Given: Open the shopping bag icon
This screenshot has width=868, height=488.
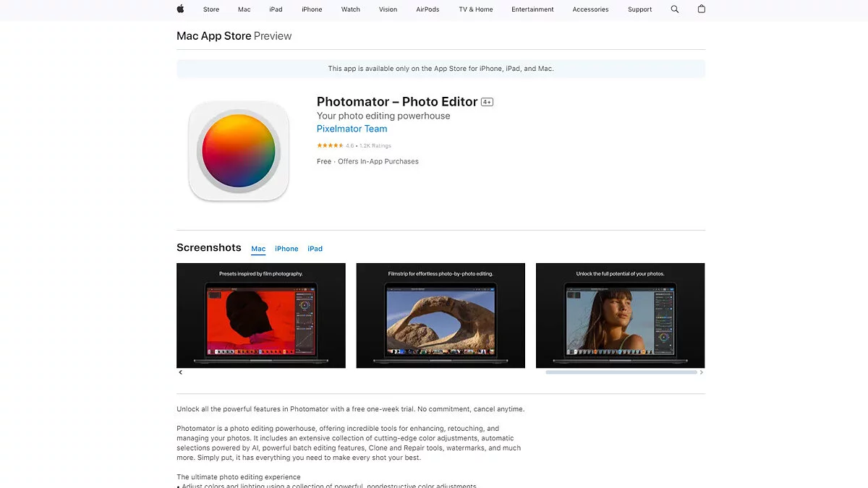Looking at the screenshot, I should click(x=701, y=9).
